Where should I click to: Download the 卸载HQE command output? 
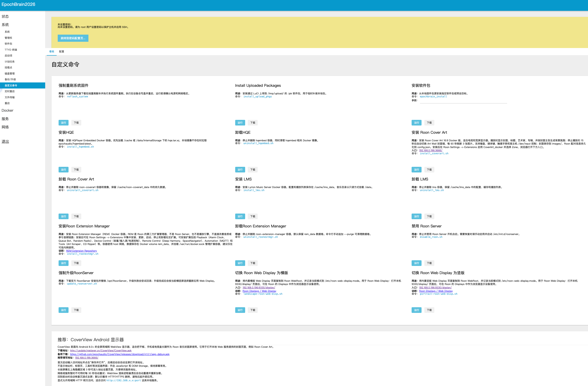[x=252, y=170]
